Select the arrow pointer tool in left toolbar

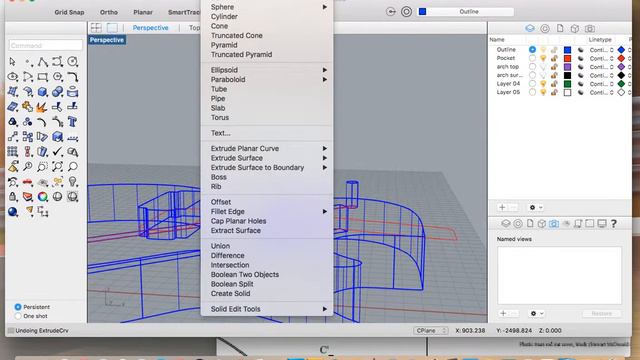[x=12, y=62]
